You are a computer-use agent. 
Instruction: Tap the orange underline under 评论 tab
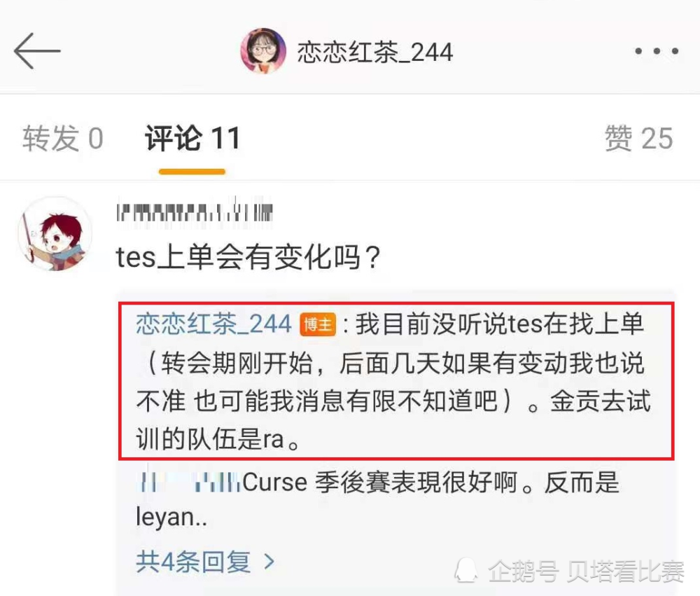(x=192, y=172)
